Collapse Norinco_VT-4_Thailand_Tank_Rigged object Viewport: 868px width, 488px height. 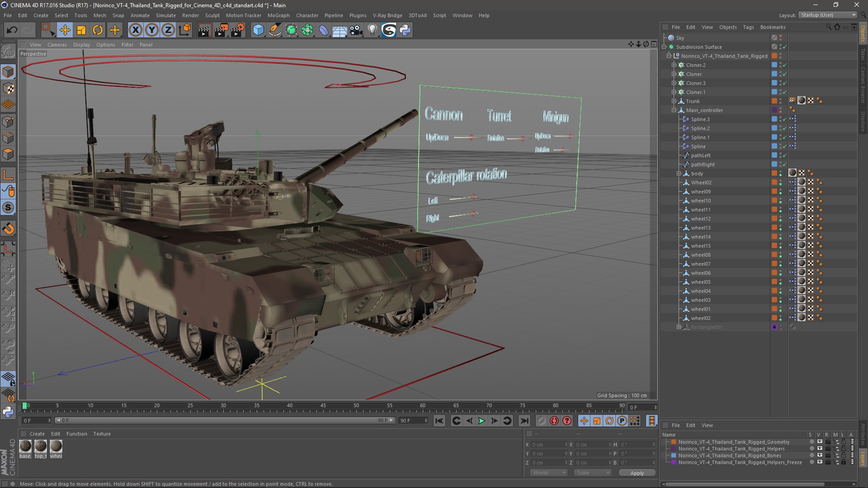(x=669, y=56)
